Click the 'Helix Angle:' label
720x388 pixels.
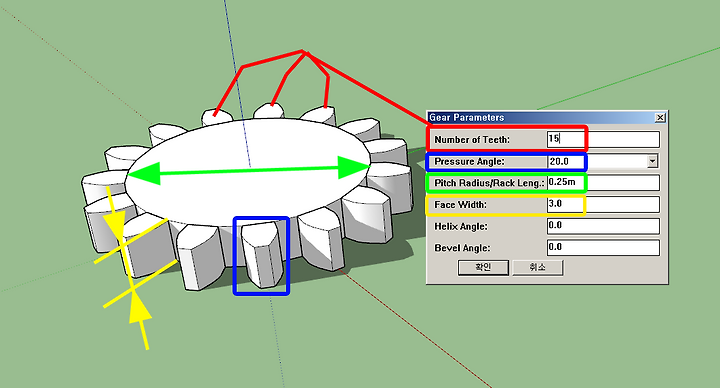pos(461,226)
